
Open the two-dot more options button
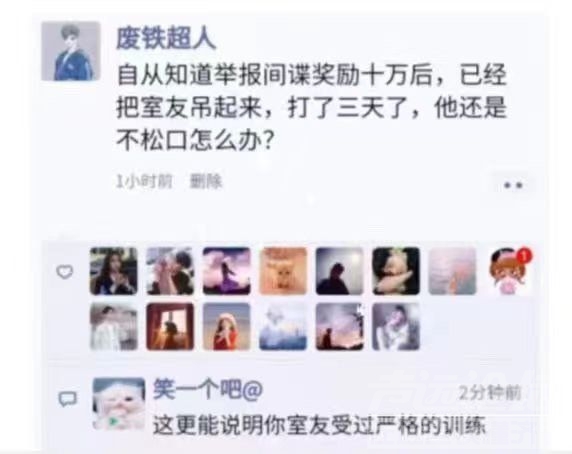[513, 185]
